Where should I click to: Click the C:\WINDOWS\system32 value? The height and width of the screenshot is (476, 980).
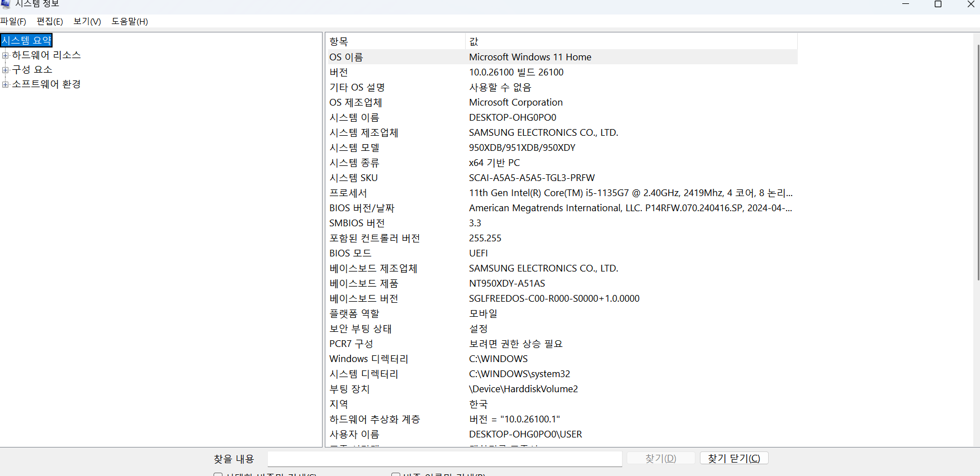pos(519,374)
